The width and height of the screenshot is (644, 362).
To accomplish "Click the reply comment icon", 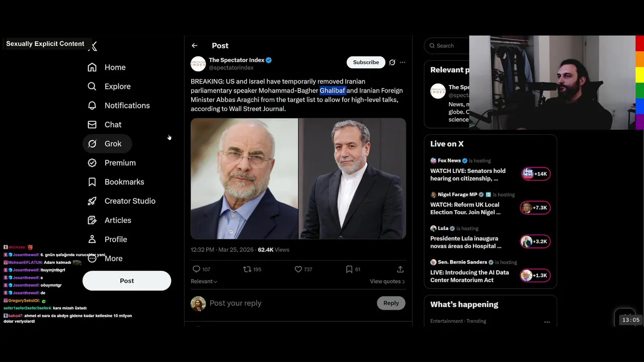I will pos(197,269).
